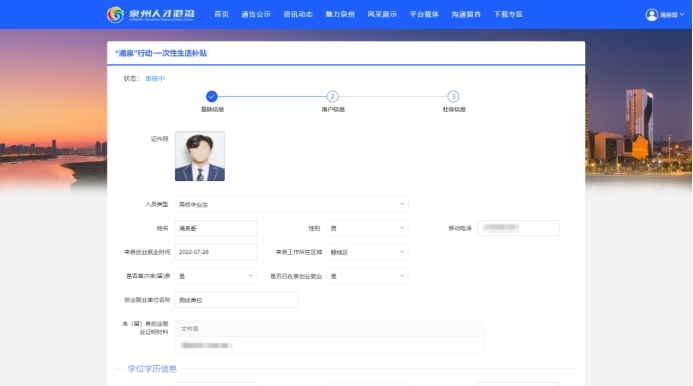
Task: Open the 通告公示 menu item
Action: coord(256,14)
